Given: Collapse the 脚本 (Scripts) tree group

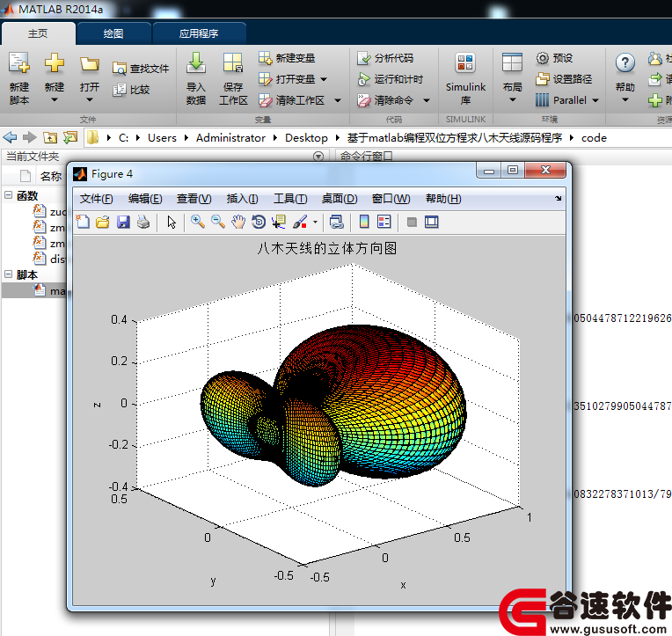Looking at the screenshot, I should 8,274.
